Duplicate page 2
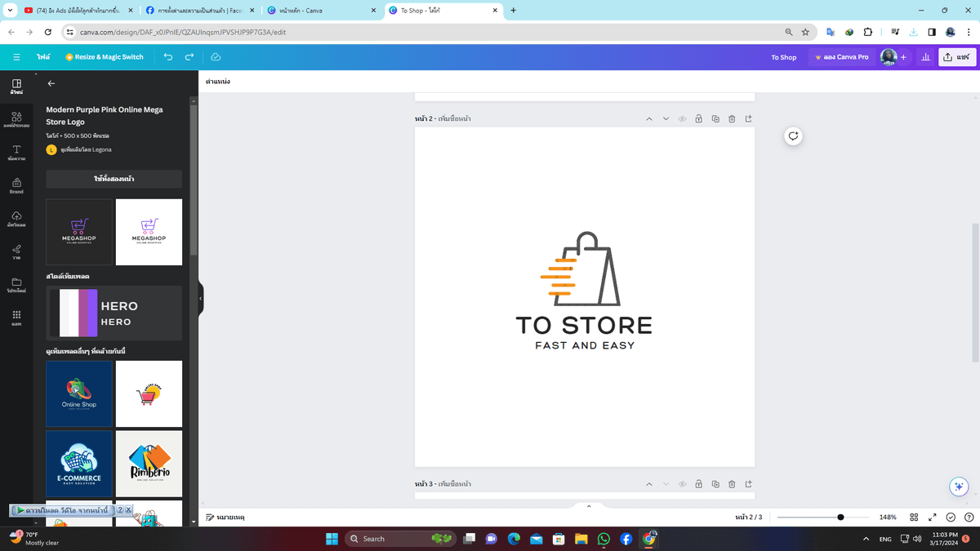This screenshot has width=980, height=551. (x=715, y=119)
